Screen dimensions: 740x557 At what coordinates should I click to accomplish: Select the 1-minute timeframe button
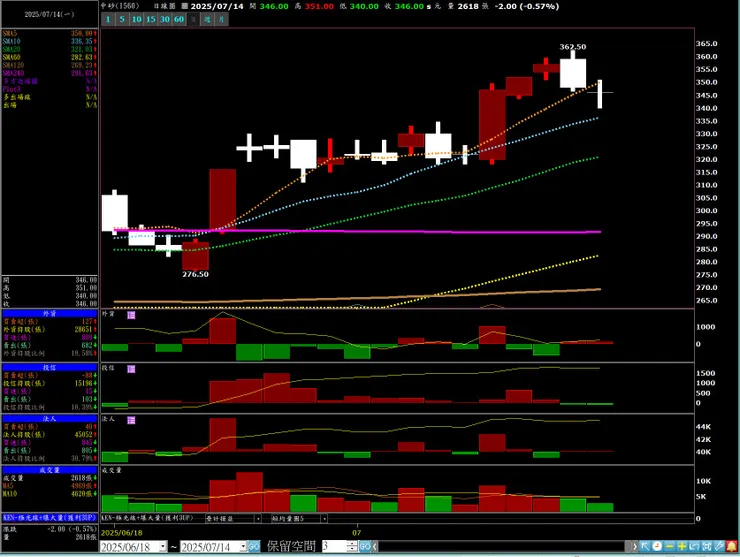108,19
